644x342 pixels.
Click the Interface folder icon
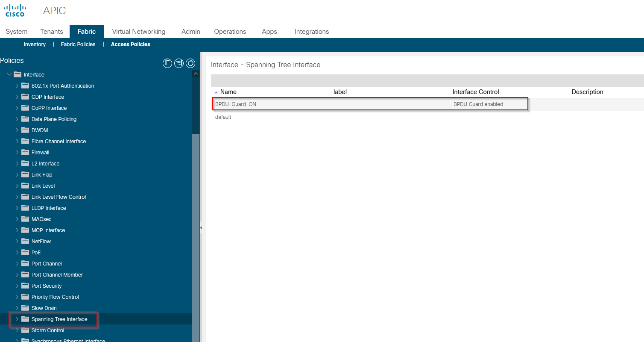coord(18,74)
